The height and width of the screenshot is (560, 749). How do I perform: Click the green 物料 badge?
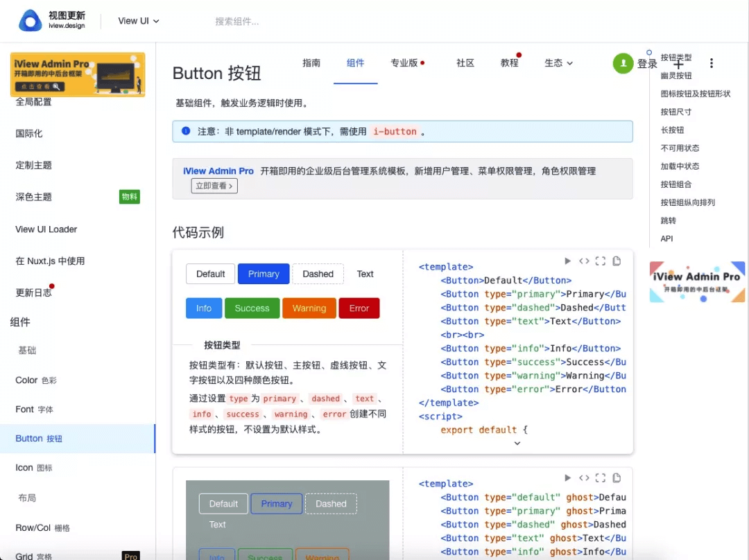(x=130, y=197)
